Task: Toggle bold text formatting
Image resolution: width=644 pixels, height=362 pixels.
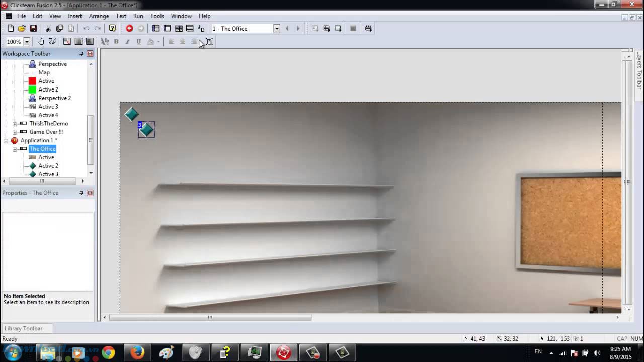Action: pos(116,41)
